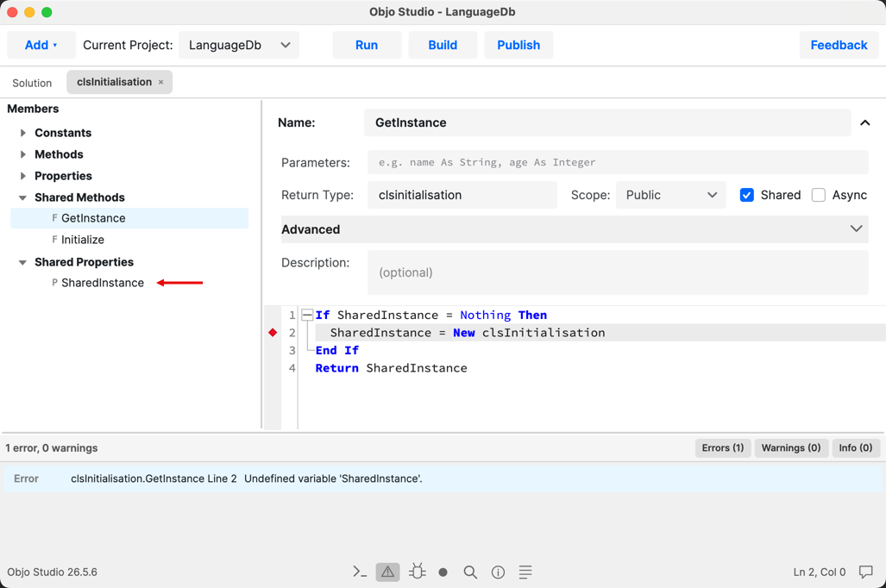Expand the Advanced section
The width and height of the screenshot is (886, 588).
(x=575, y=229)
